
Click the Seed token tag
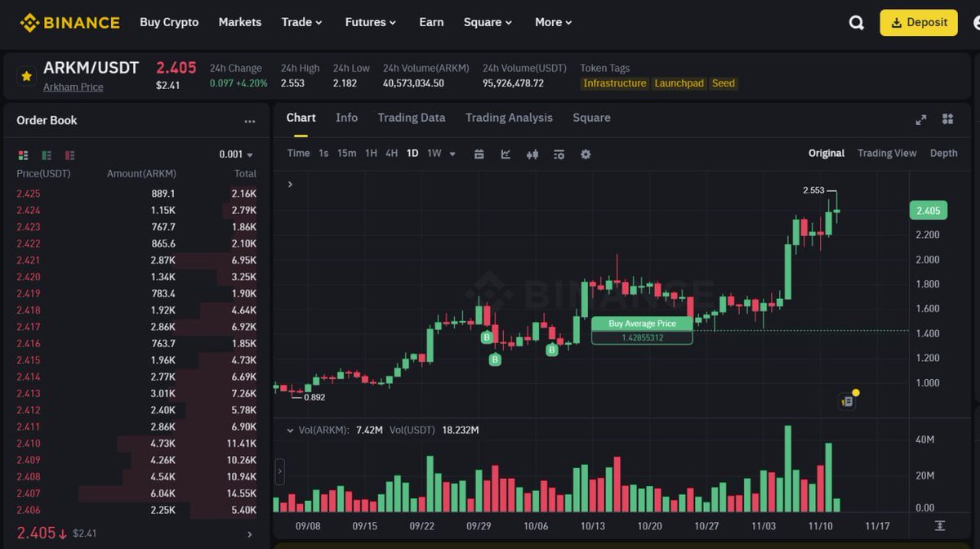(724, 83)
